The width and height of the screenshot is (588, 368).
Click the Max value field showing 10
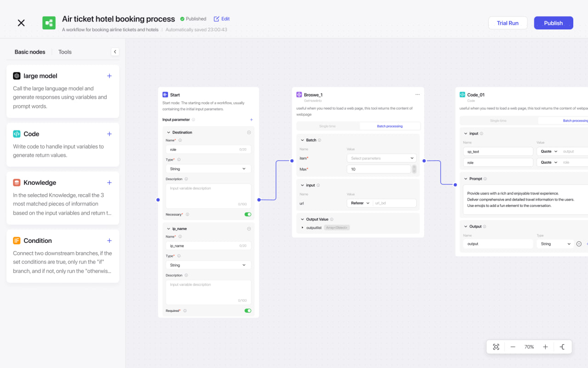click(x=379, y=169)
